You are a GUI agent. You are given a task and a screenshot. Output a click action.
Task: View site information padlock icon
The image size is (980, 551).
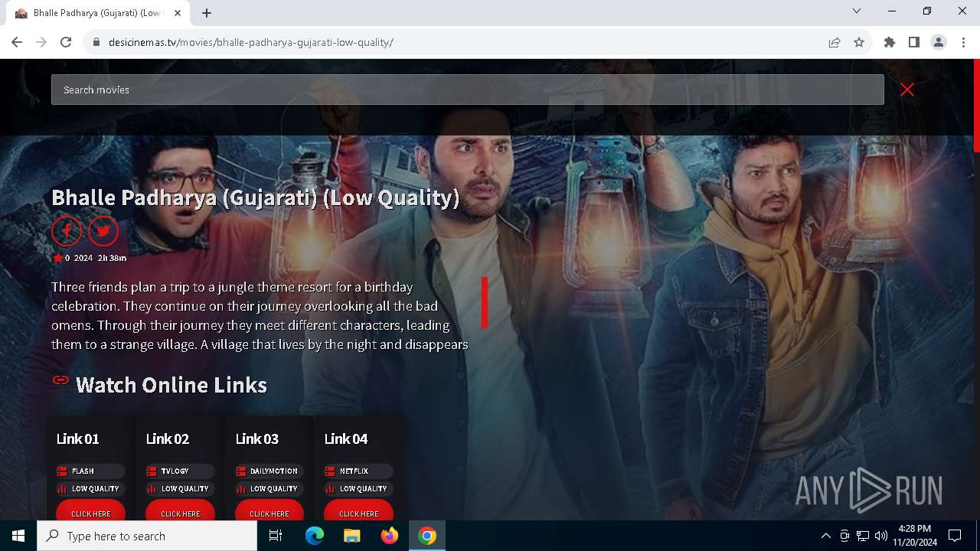tap(96, 42)
